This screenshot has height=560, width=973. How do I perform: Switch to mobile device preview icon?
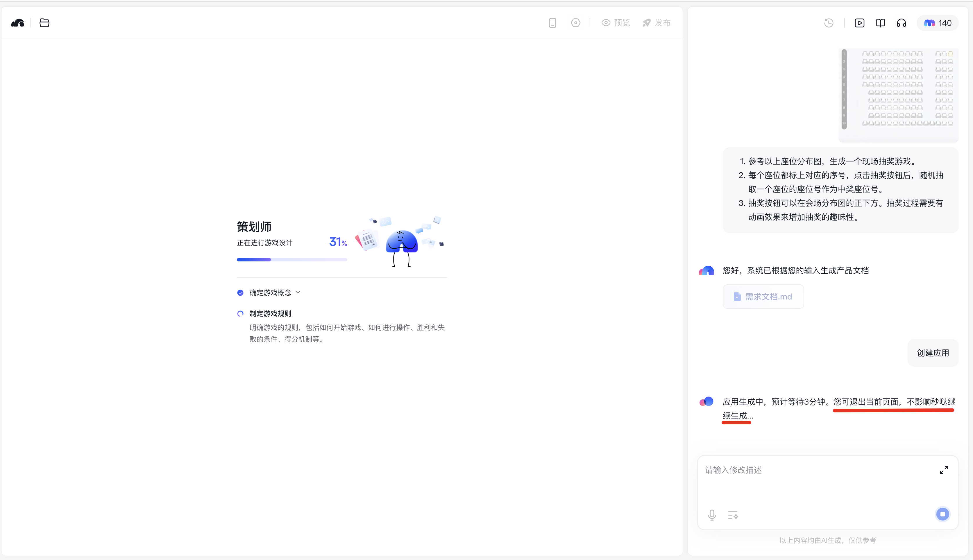(x=552, y=23)
